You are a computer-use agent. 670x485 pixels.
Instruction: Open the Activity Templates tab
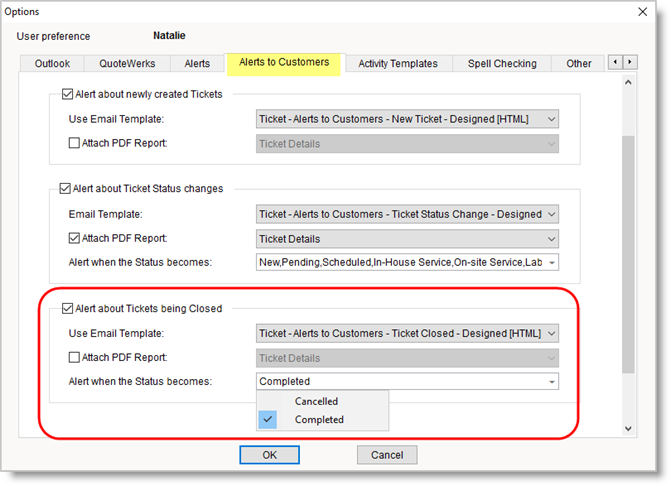point(398,64)
